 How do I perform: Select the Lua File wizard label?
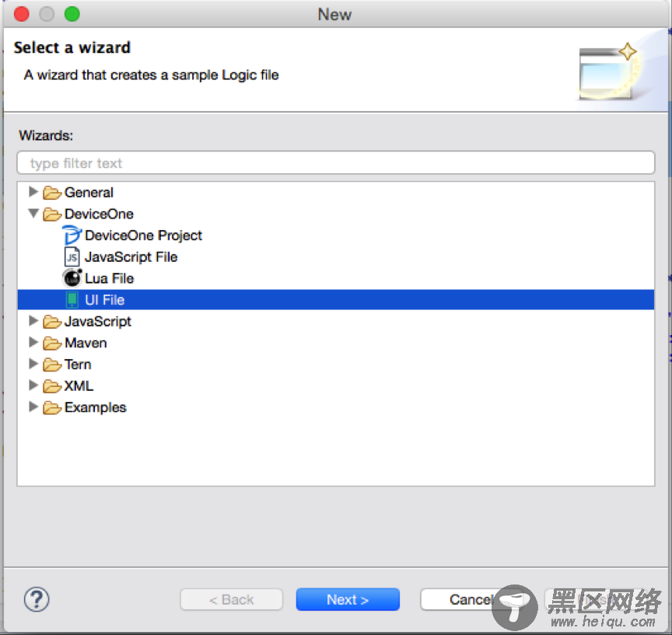(x=110, y=278)
